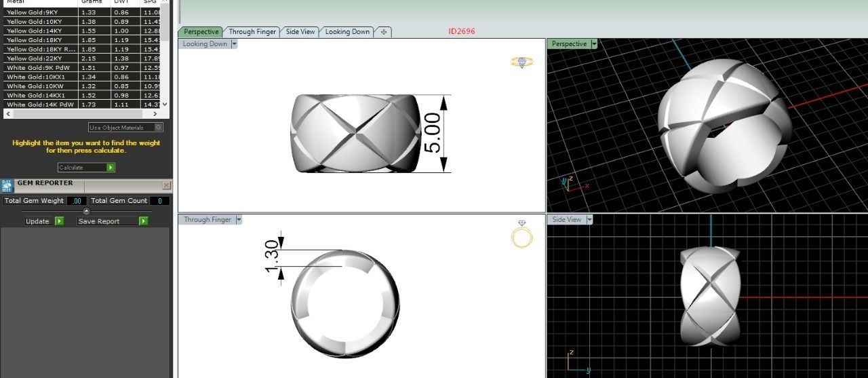Click the Total Gem Count value field
This screenshot has height=378, width=868.
[x=159, y=201]
